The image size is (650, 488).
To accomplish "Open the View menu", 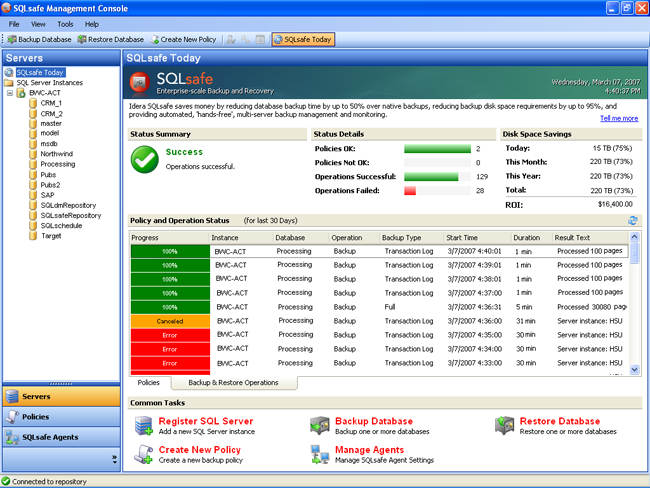I will coord(38,24).
